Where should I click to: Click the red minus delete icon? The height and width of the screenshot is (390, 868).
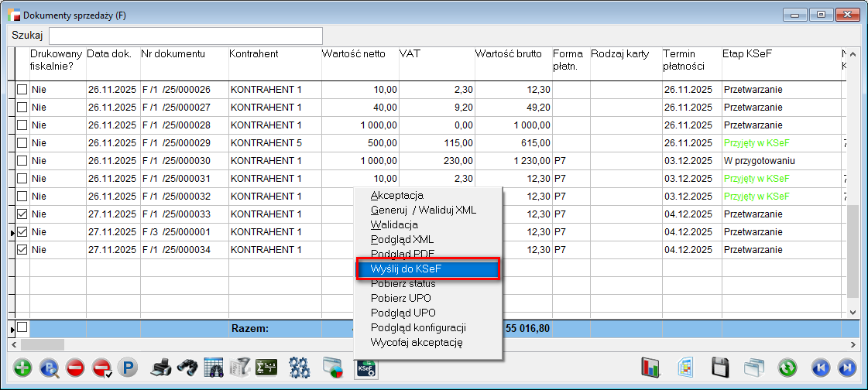pyautogui.click(x=75, y=368)
